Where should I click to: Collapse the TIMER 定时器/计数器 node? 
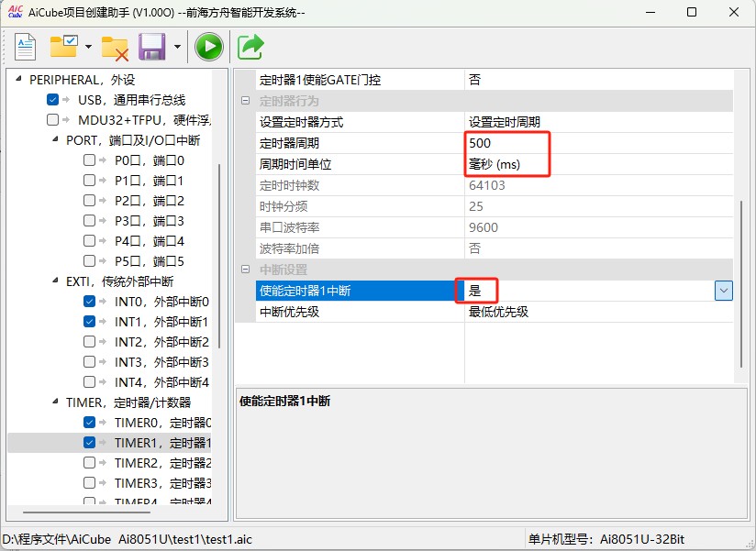[x=55, y=401]
